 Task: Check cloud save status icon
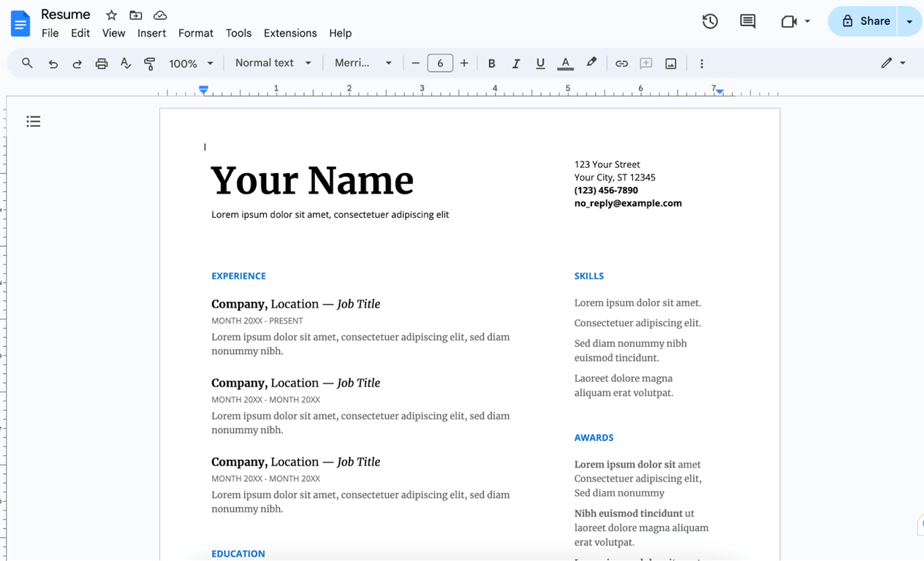(160, 15)
